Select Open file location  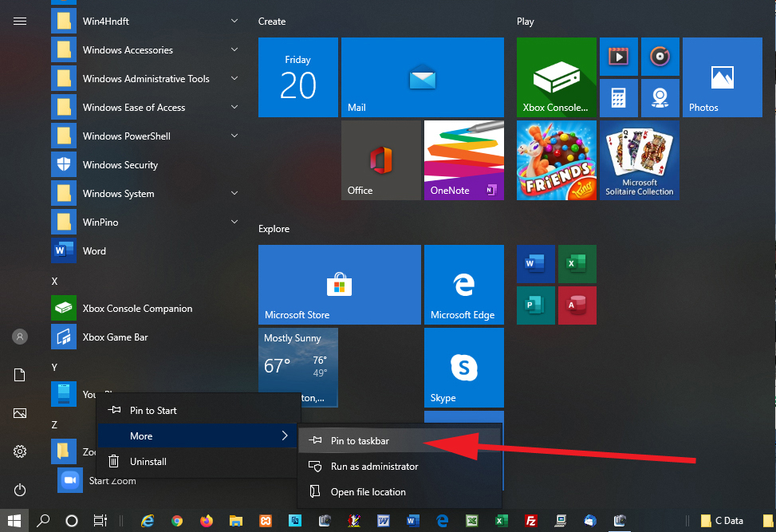tap(400, 492)
